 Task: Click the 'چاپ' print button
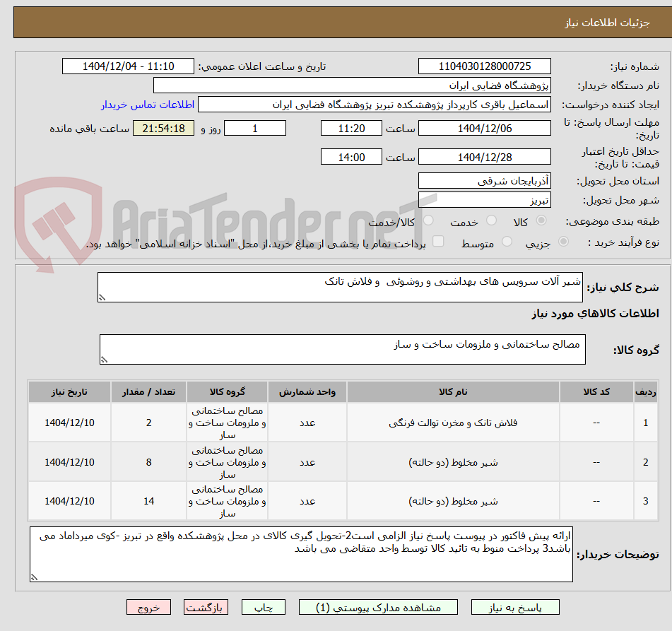(x=264, y=608)
